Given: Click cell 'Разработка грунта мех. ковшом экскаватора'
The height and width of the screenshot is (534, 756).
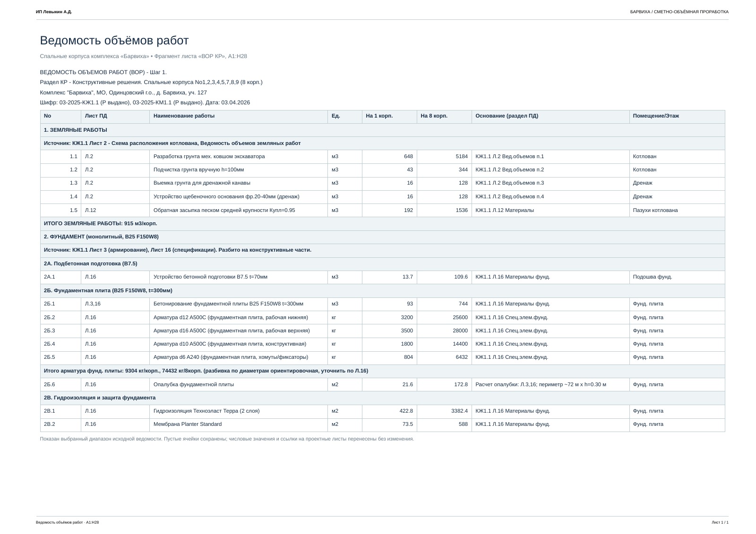Looking at the screenshot, I should [x=239, y=157].
